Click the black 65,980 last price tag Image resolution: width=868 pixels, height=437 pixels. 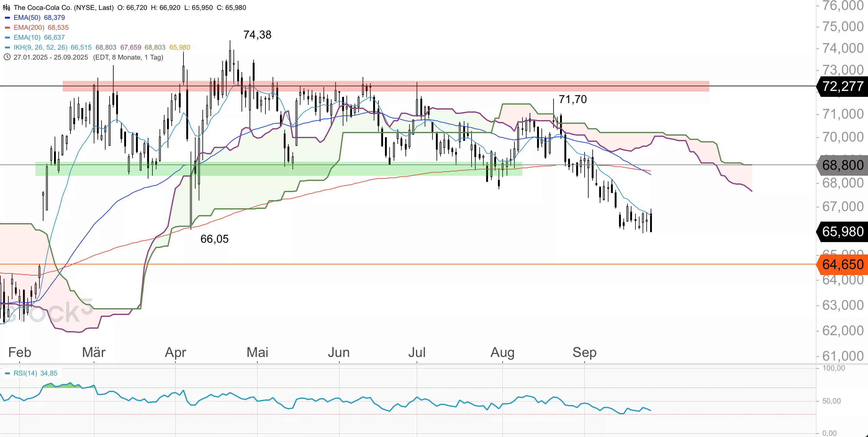[843, 232]
